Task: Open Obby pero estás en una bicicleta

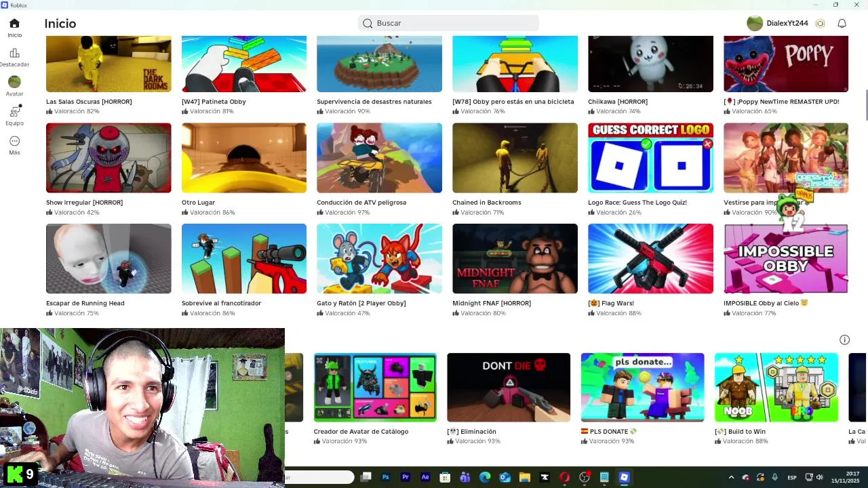Action: click(515, 64)
